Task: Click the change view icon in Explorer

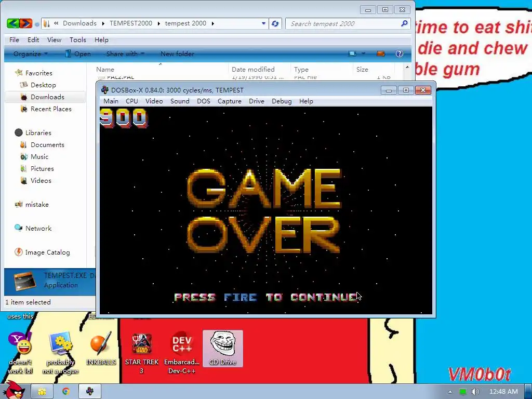Action: pos(353,54)
